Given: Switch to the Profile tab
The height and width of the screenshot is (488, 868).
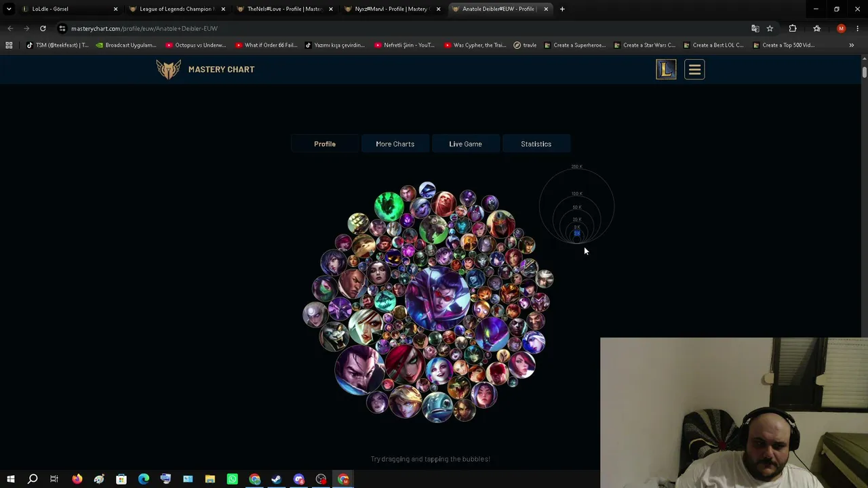Looking at the screenshot, I should pyautogui.click(x=325, y=144).
